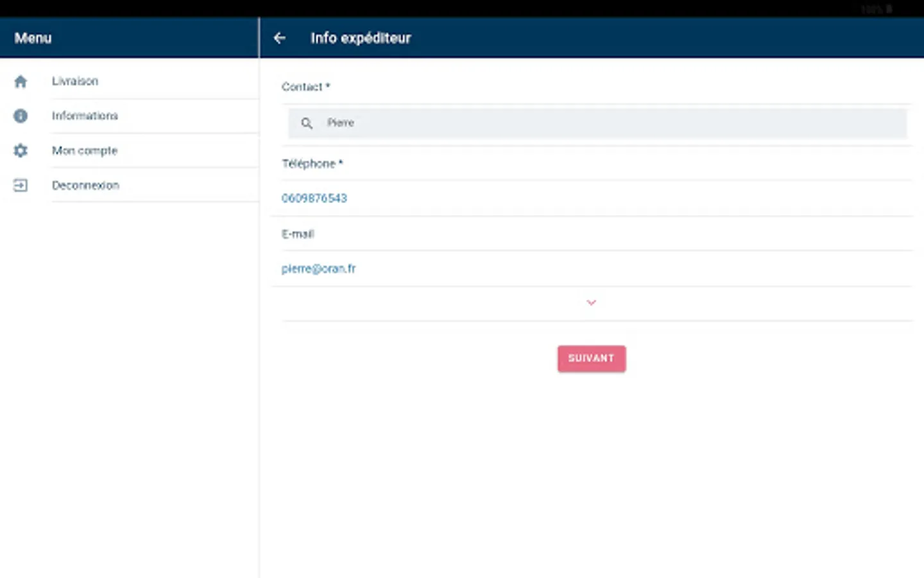This screenshot has height=578, width=924.
Task: Open the Livraison menu item
Action: tap(130, 82)
